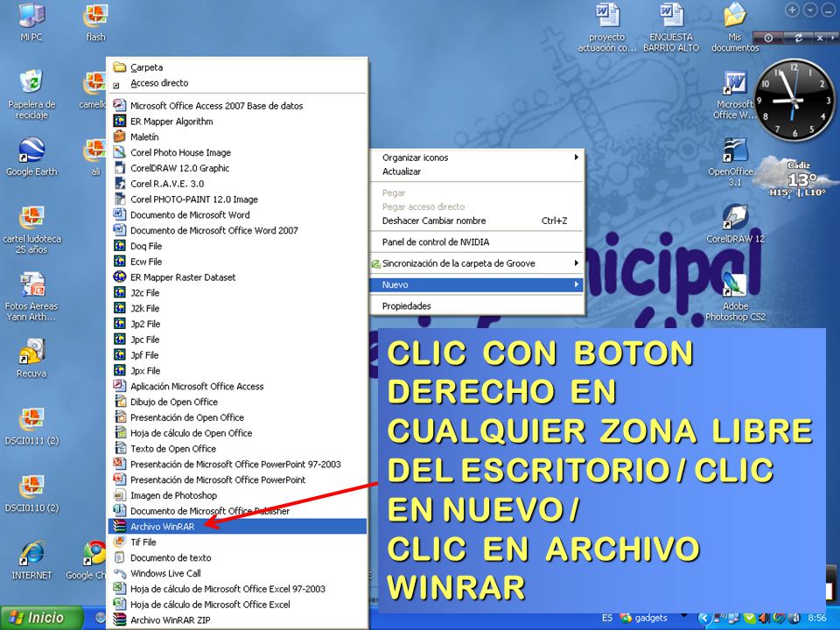Choose Corel R.A.V.E. 3.0 entry

pos(237,184)
